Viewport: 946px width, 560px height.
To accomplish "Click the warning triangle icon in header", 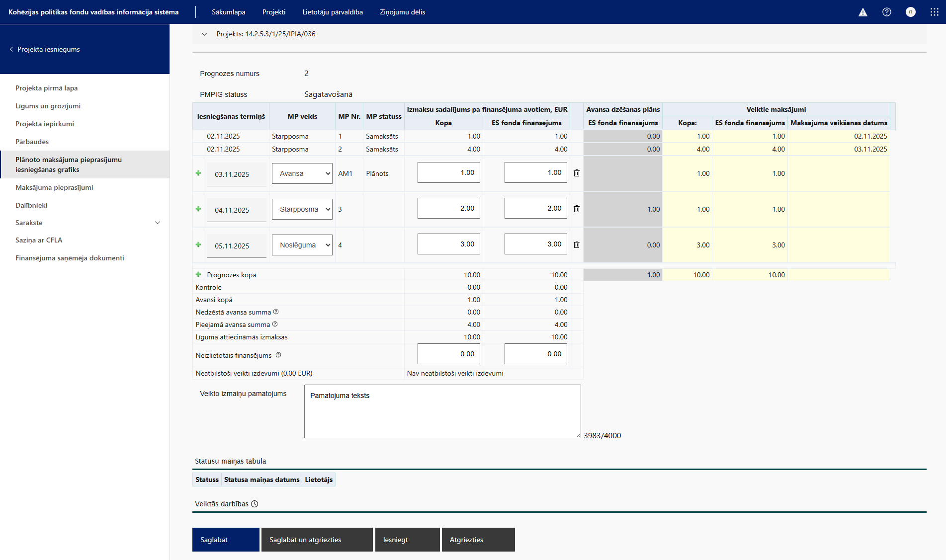I will [863, 12].
